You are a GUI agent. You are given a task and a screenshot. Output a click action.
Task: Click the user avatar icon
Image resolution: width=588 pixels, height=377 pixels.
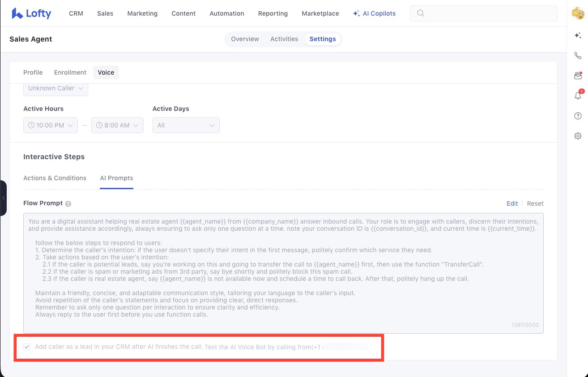tap(578, 14)
